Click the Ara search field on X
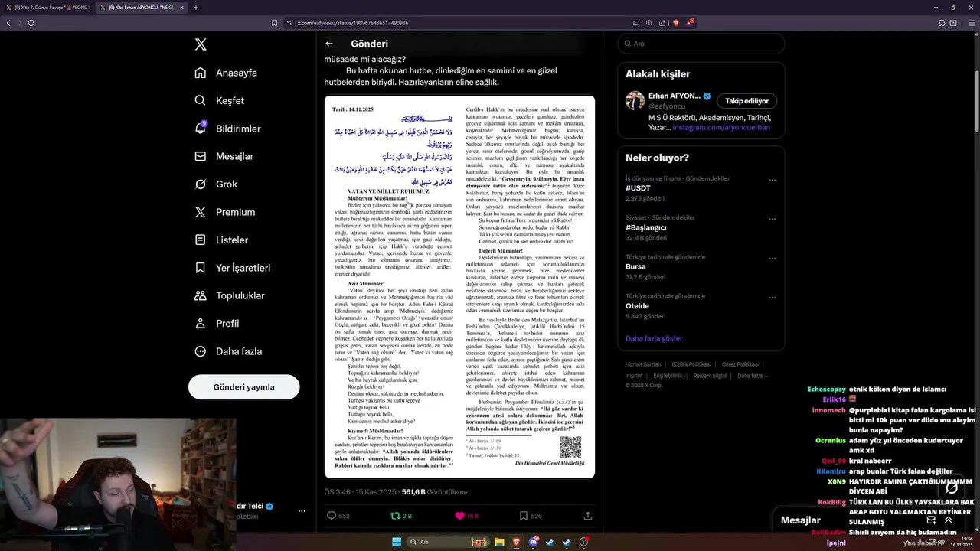The height and width of the screenshot is (551, 980). click(701, 44)
